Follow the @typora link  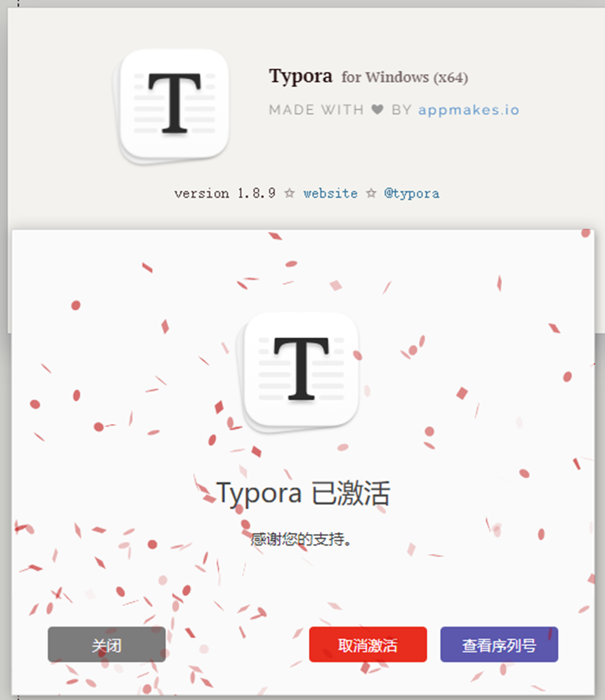click(413, 193)
